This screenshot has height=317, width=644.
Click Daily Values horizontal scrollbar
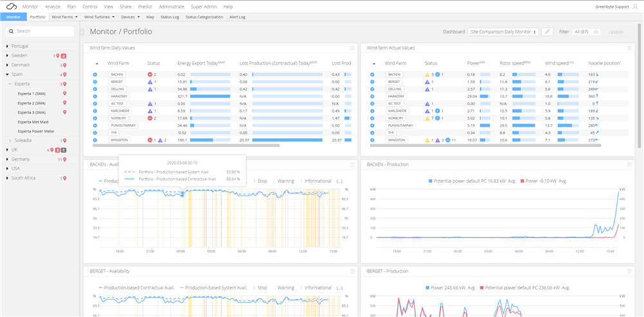pyautogui.click(x=186, y=145)
